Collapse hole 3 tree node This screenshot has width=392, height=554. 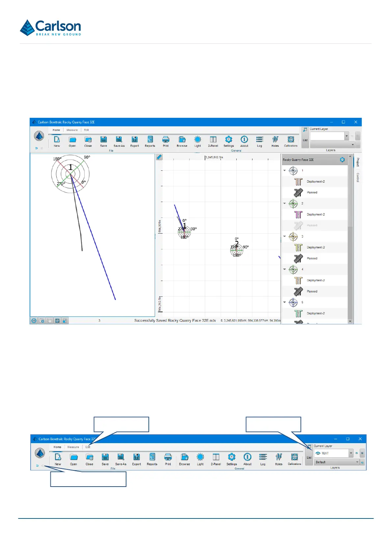pyautogui.click(x=285, y=236)
